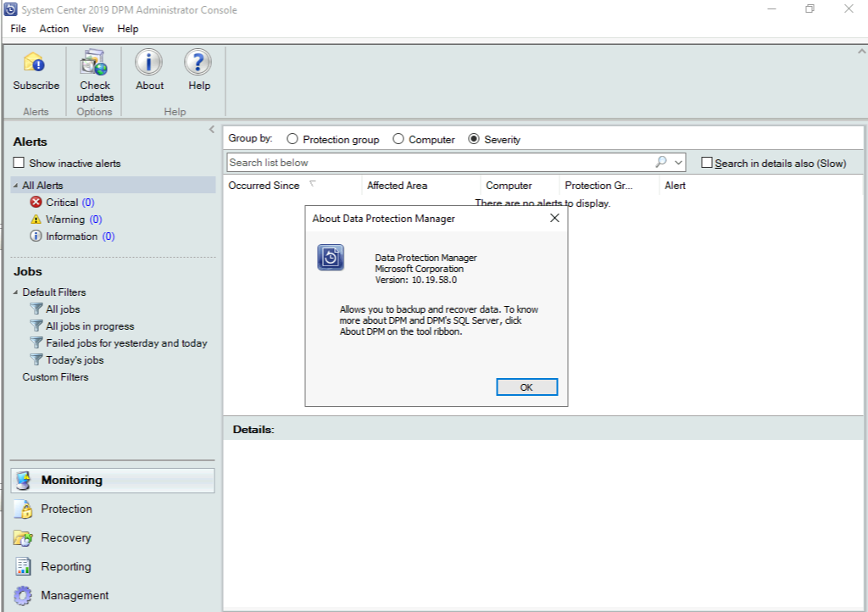Image resolution: width=868 pixels, height=612 pixels.
Task: Group alerts by Computer
Action: 398,139
